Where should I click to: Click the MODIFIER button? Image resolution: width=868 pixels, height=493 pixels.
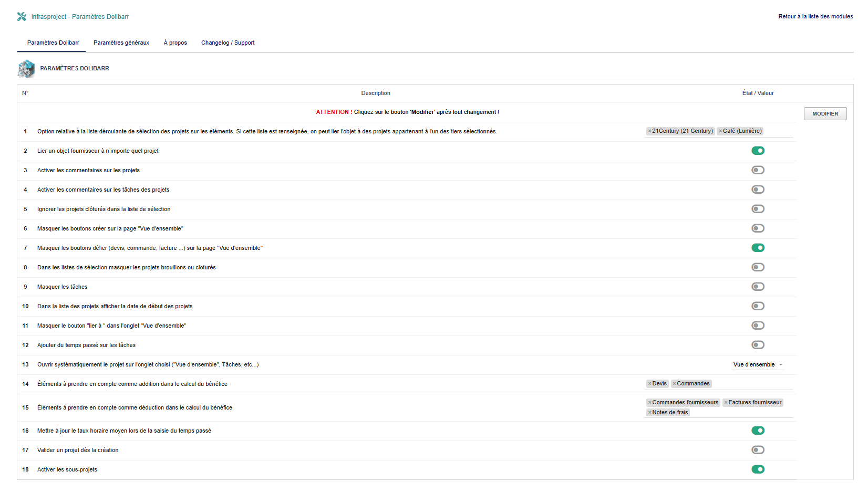[x=825, y=114]
